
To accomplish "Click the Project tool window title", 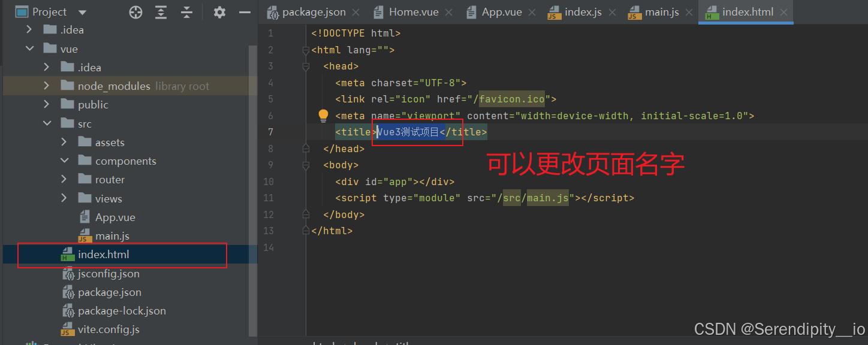I will click(x=50, y=12).
